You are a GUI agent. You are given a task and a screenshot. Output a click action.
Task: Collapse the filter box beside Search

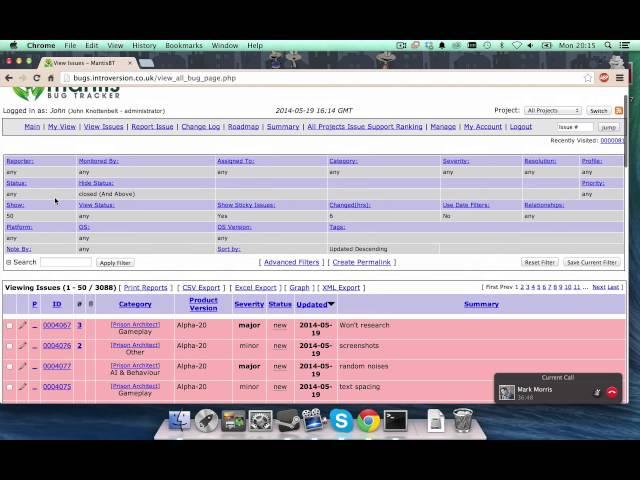(x=9, y=262)
